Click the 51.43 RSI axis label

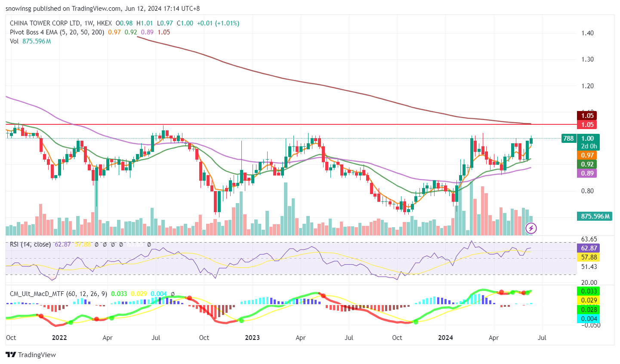coord(589,267)
